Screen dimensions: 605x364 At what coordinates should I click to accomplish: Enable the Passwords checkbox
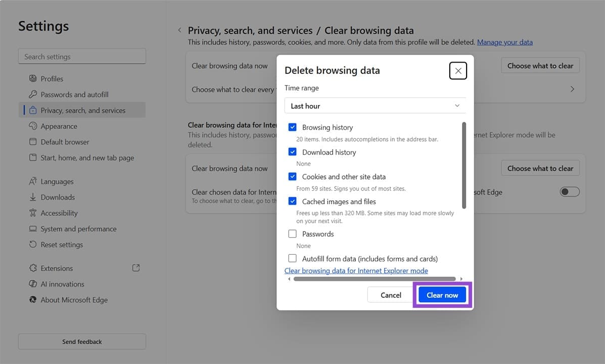pos(292,234)
